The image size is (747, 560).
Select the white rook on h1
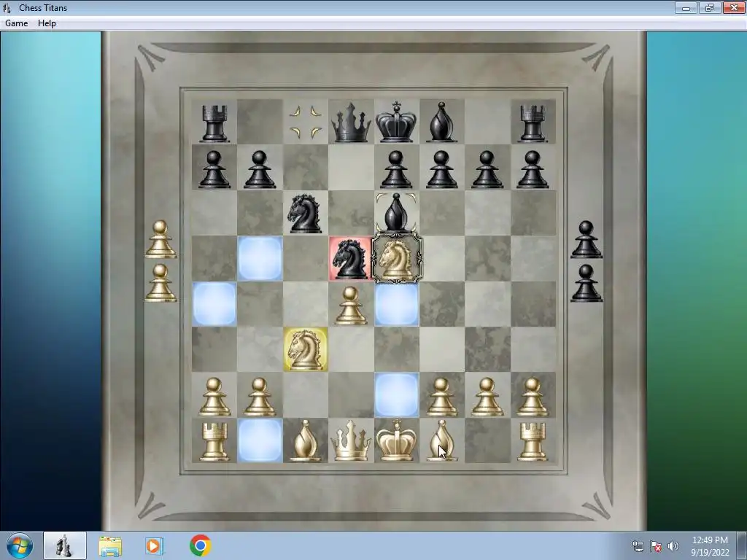533,443
